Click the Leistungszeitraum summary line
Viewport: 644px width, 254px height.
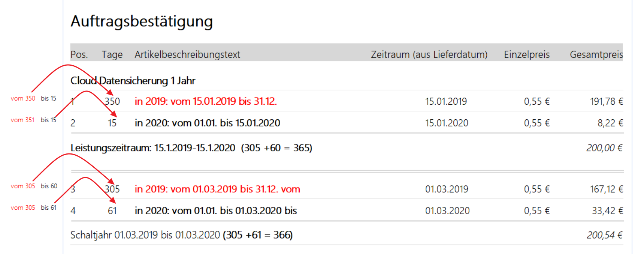191,148
